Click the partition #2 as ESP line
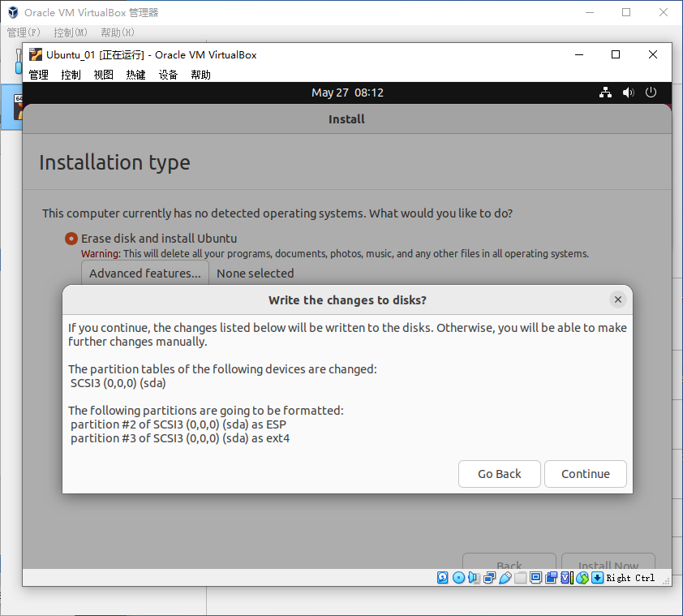The image size is (683, 616). coord(178,424)
